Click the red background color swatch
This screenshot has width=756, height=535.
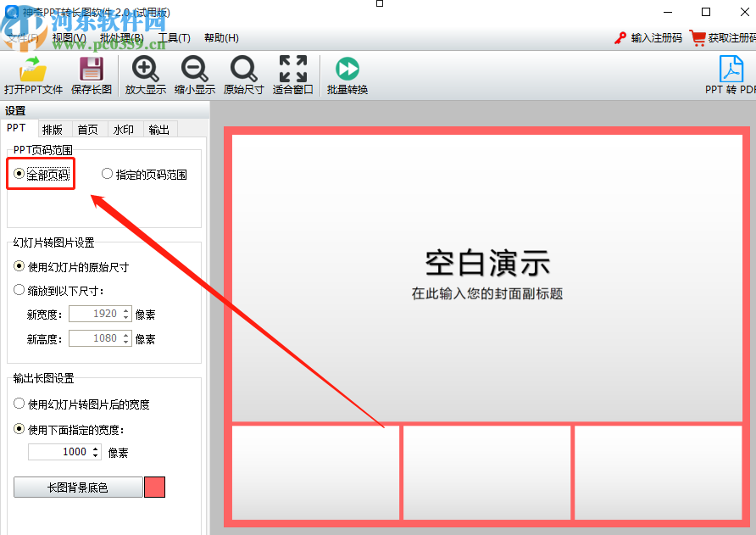pos(155,487)
